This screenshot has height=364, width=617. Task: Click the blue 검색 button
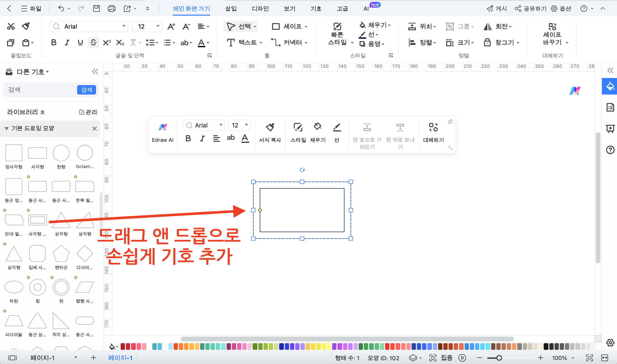coord(86,90)
